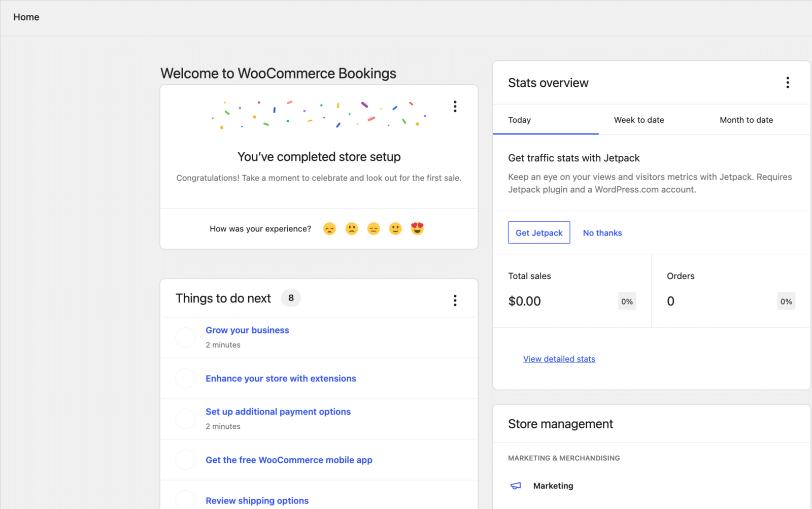
Task: Open the Things to do next options menu
Action: tap(455, 300)
